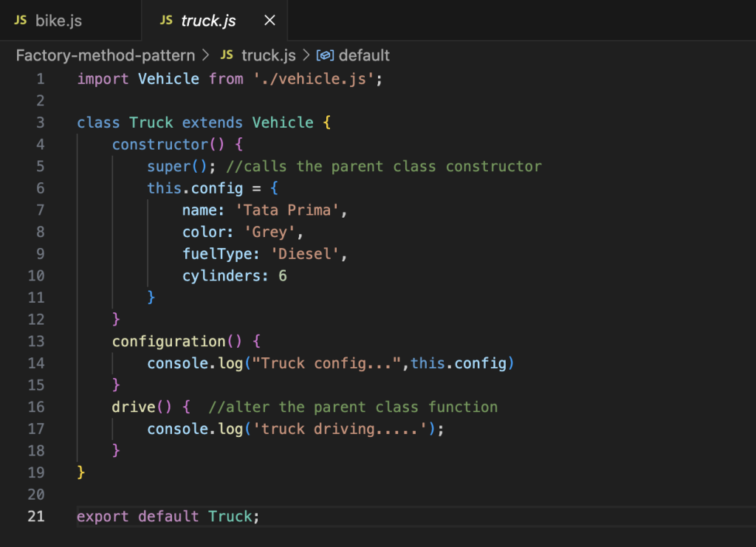Click the 'import' keyword on line 1
This screenshot has height=547, width=756.
click(x=103, y=79)
